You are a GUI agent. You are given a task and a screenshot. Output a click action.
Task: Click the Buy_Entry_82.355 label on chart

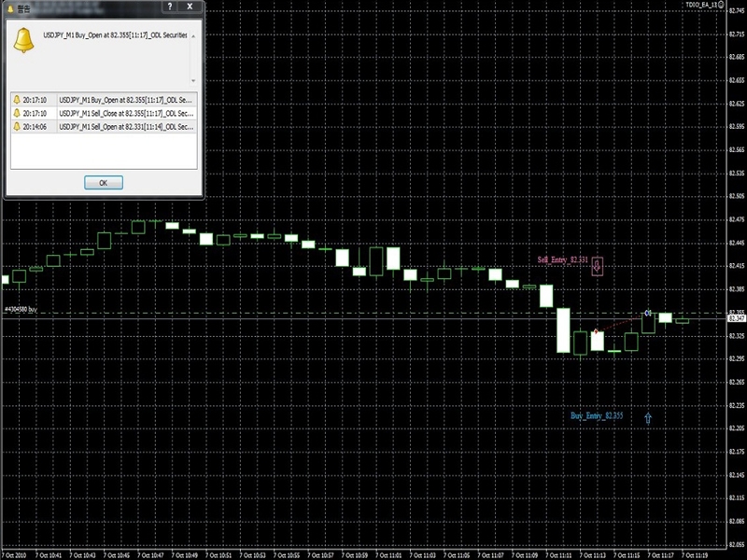pos(597,415)
